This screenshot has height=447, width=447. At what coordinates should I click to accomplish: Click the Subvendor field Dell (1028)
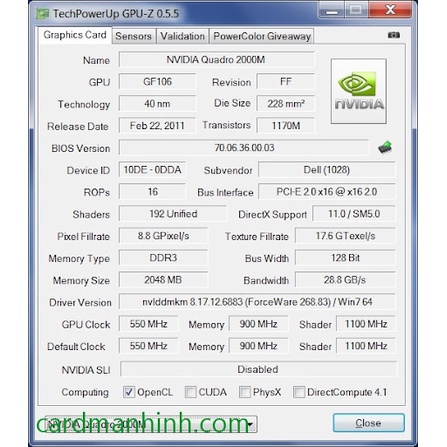click(x=327, y=170)
